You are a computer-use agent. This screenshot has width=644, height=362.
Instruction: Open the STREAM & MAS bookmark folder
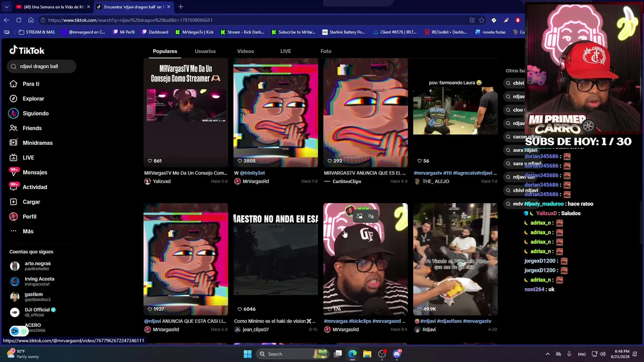[x=37, y=32]
